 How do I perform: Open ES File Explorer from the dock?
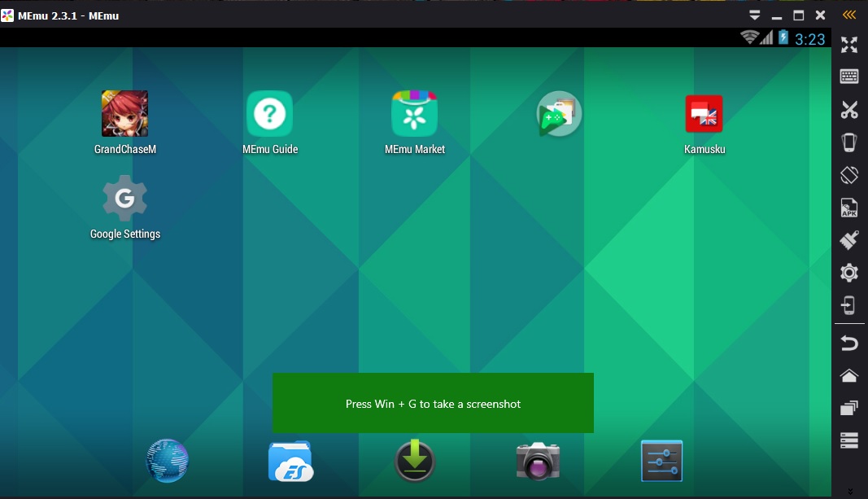coord(290,461)
